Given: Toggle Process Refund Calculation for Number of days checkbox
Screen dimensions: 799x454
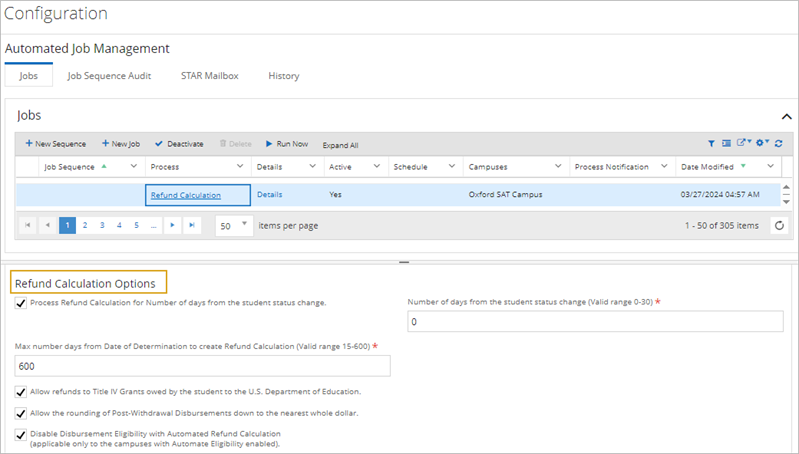Looking at the screenshot, I should 20,303.
